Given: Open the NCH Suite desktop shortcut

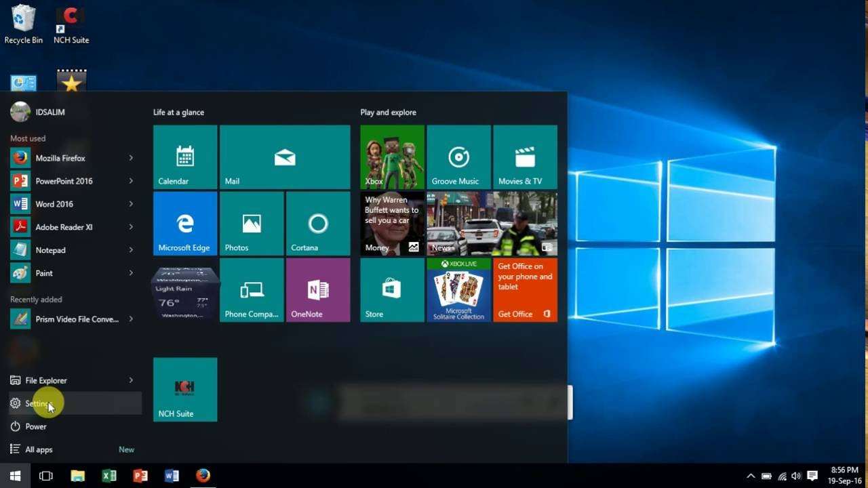Looking at the screenshot, I should tap(71, 24).
